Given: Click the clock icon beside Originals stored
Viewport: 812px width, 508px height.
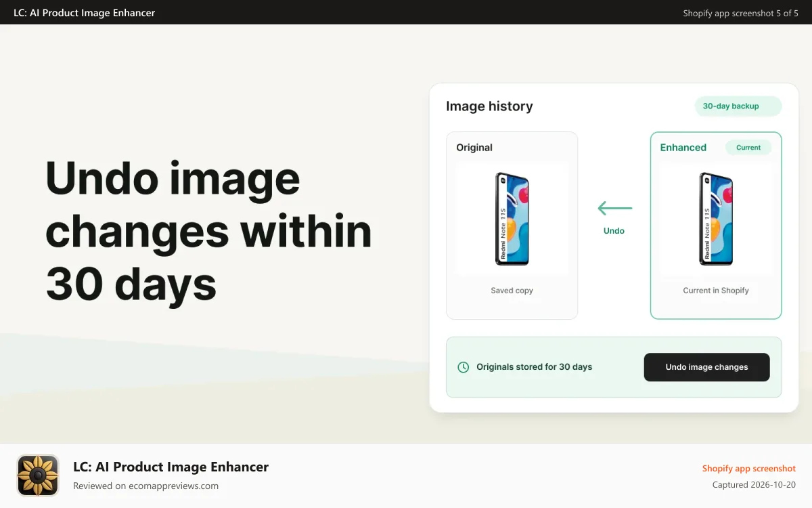Looking at the screenshot, I should pyautogui.click(x=464, y=367).
